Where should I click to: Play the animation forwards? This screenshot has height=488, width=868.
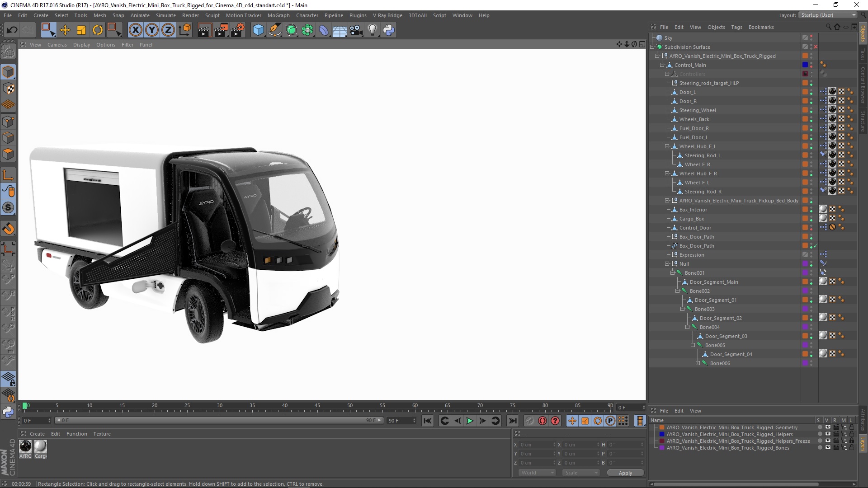(x=470, y=421)
